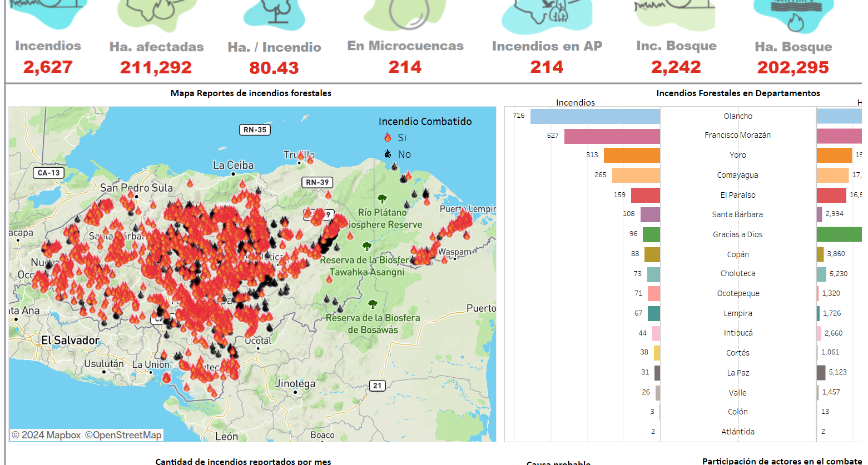Click the route 21 shield near Jinotega

pos(378,386)
